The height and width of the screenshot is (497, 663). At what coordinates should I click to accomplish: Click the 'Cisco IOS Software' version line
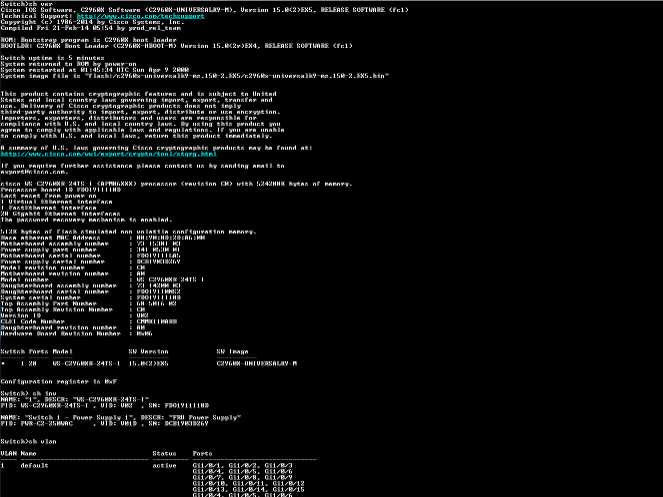pos(205,10)
